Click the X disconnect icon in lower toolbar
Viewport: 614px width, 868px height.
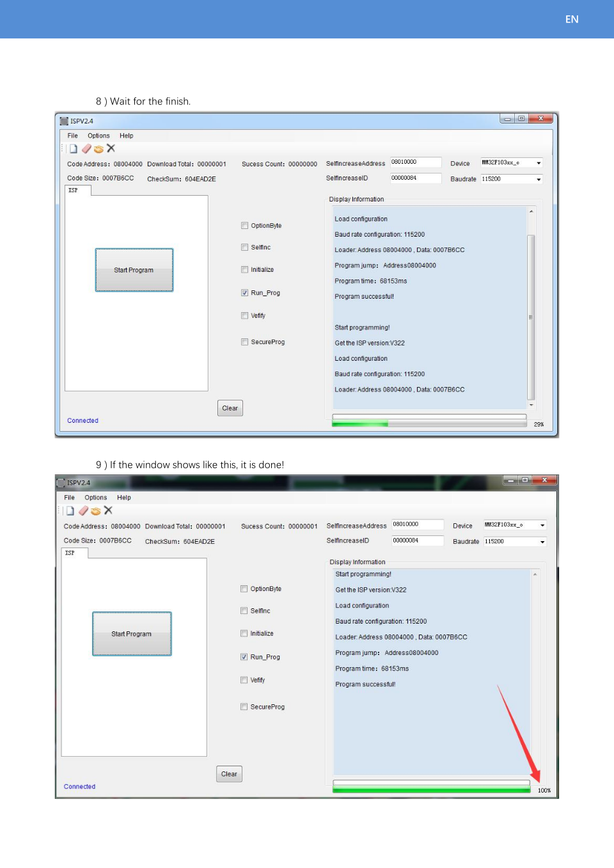click(x=108, y=510)
